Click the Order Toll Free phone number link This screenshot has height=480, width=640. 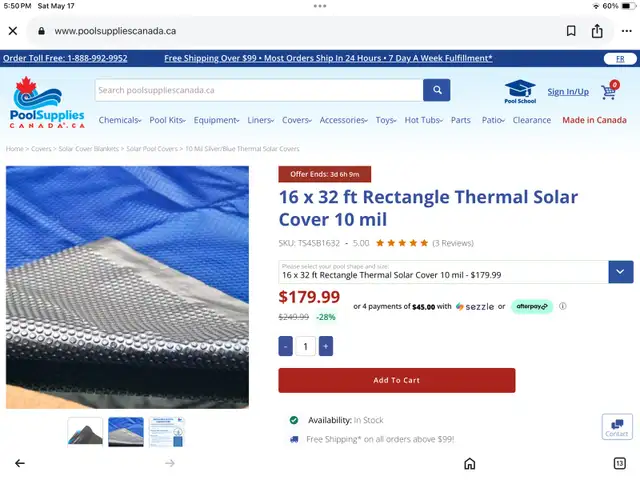[x=65, y=58]
